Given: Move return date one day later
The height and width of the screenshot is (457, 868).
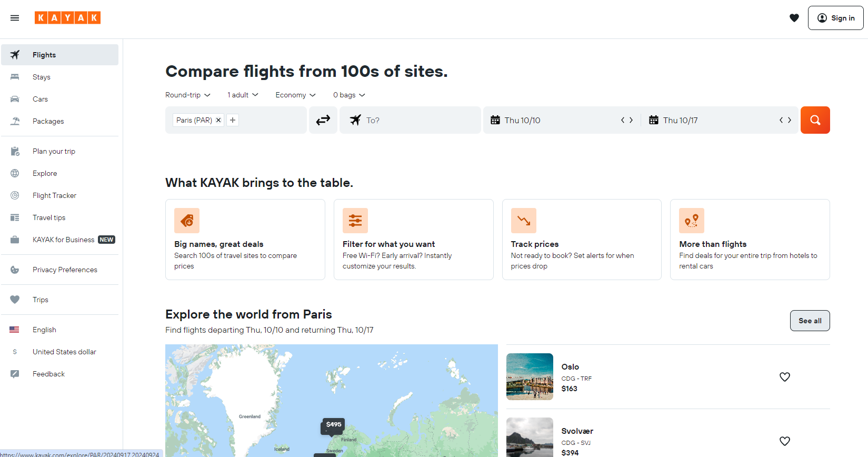Looking at the screenshot, I should point(790,120).
